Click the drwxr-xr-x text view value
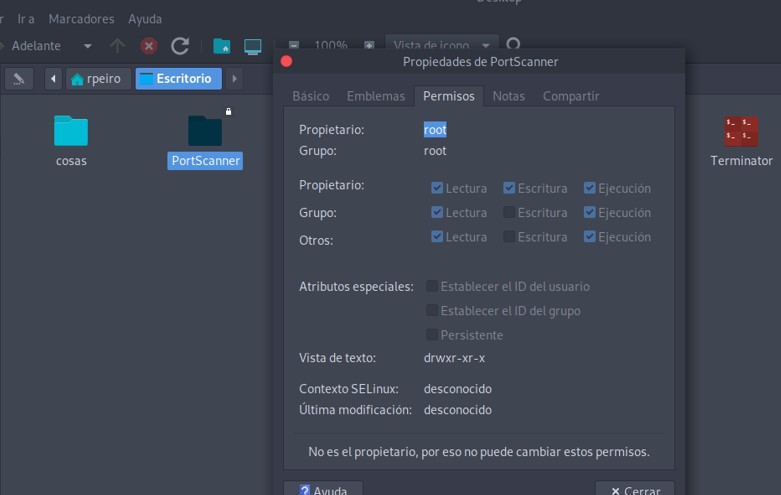The height and width of the screenshot is (495, 781). coord(454,358)
